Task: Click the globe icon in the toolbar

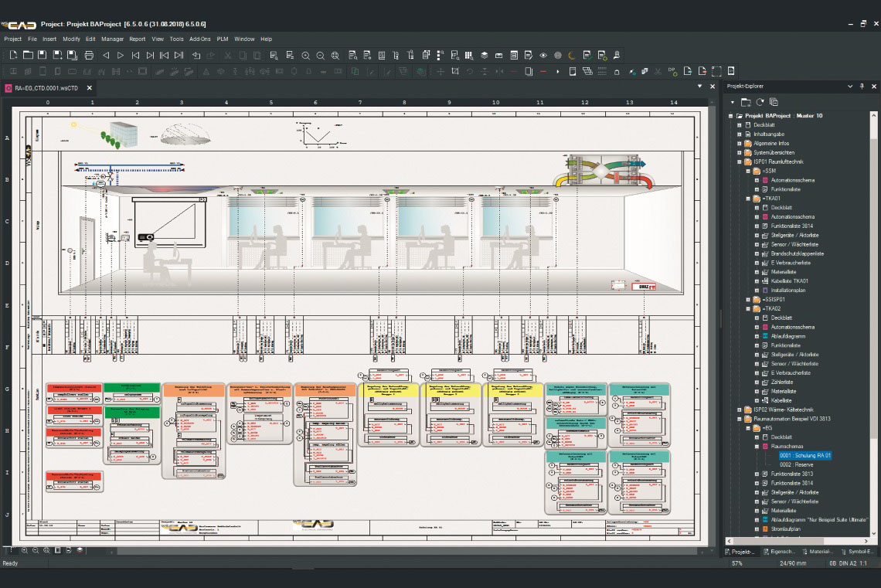Action: pos(558,55)
